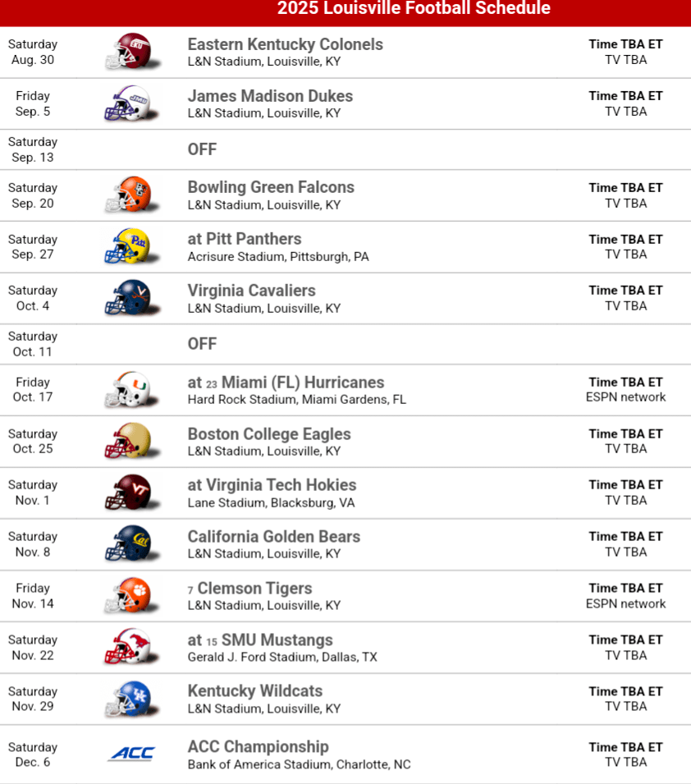Click the ACC logo icon
The image size is (691, 784).
[131, 754]
